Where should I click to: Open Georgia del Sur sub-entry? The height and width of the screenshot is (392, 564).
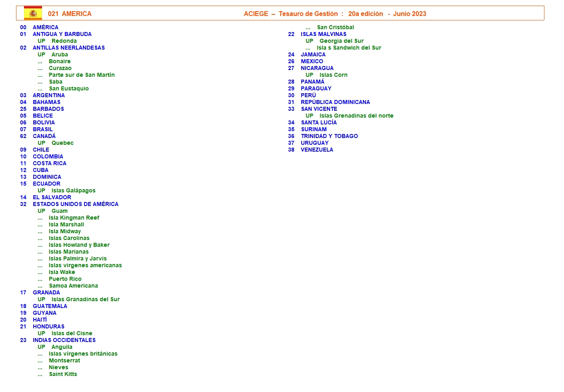point(341,41)
